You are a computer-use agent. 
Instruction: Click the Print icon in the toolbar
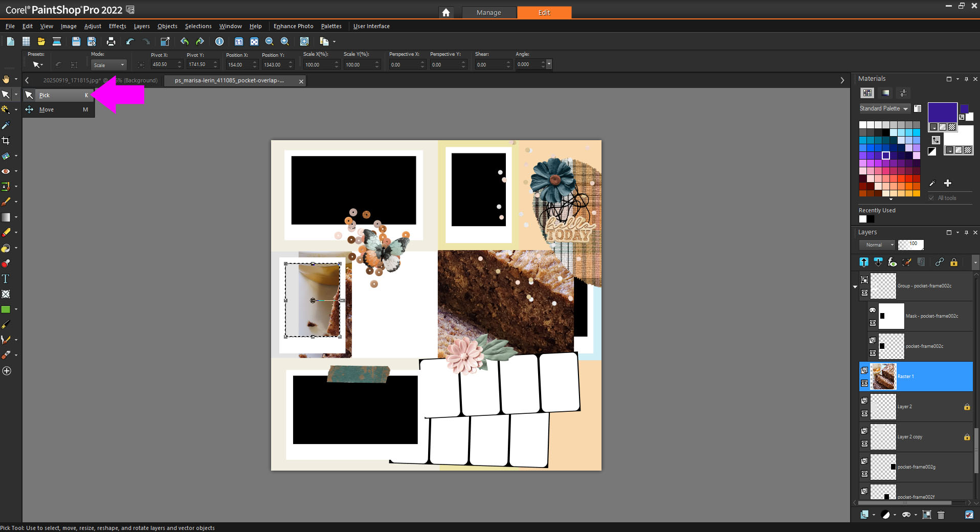[x=110, y=42]
